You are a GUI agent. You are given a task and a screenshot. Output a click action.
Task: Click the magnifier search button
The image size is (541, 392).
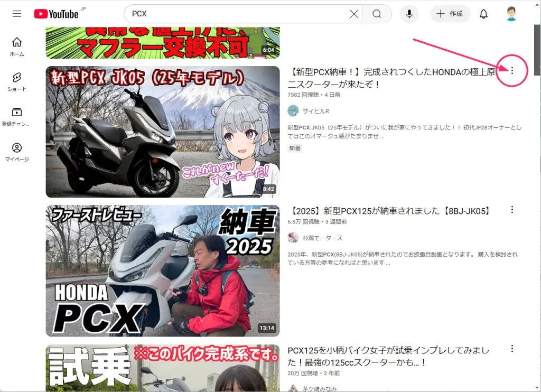377,14
